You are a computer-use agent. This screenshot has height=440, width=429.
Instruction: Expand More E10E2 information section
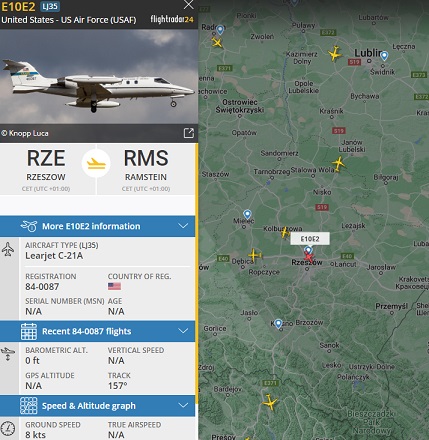pos(97,226)
